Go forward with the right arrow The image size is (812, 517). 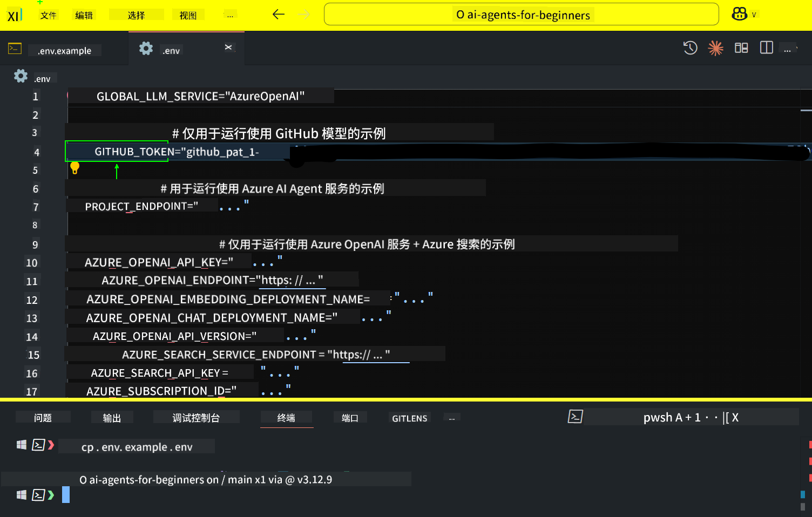pyautogui.click(x=304, y=15)
